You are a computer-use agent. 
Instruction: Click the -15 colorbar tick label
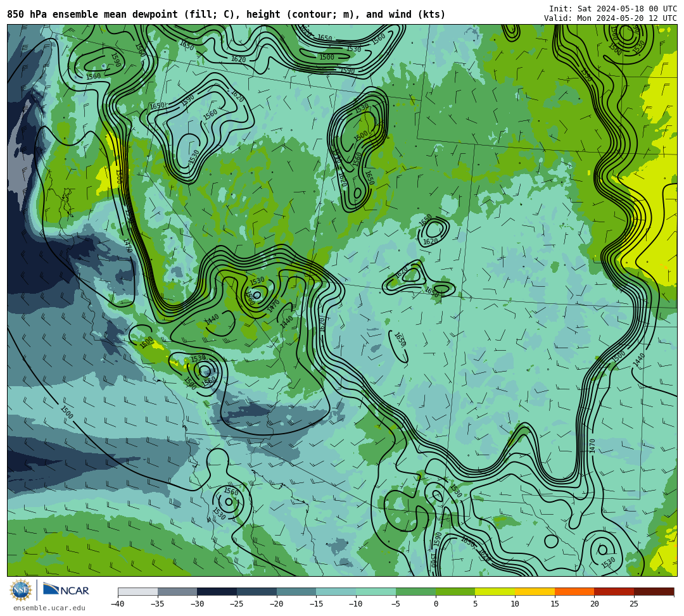tap(316, 604)
